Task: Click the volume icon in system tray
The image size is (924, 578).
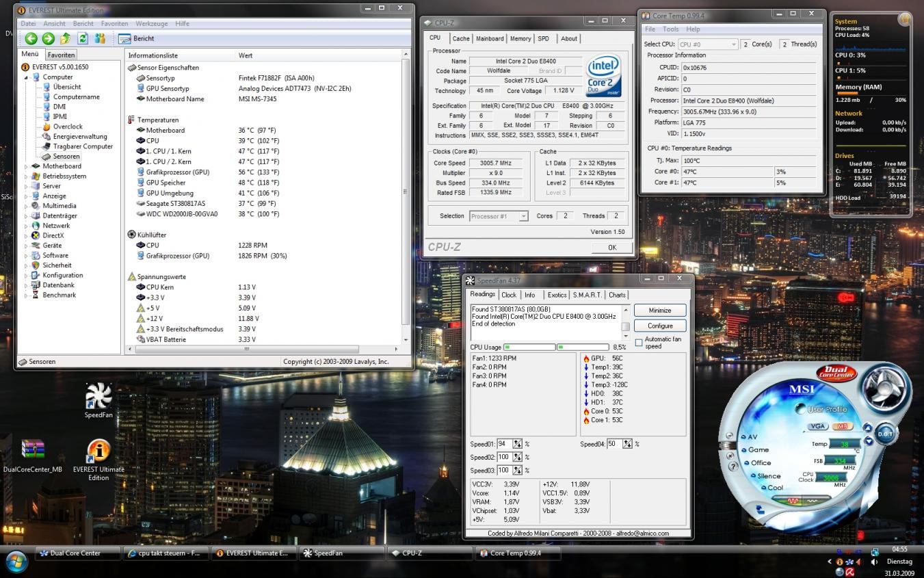Action: coord(873,562)
